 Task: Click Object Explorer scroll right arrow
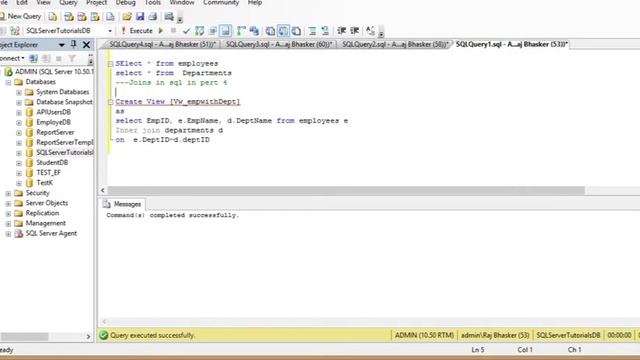pyautogui.click(x=88, y=336)
